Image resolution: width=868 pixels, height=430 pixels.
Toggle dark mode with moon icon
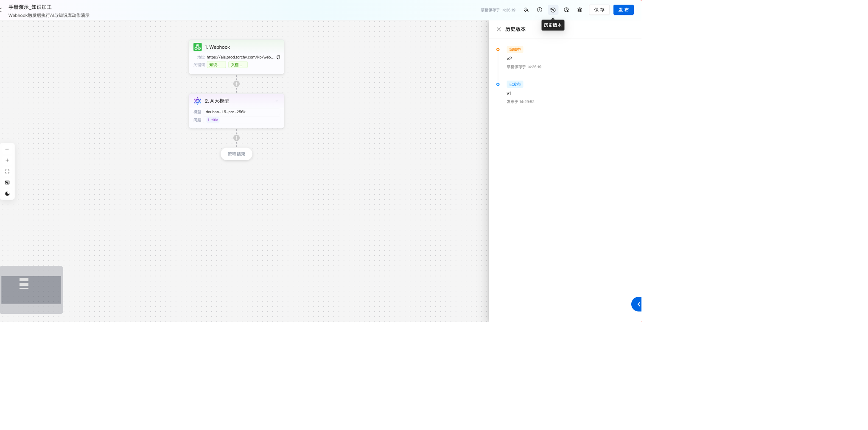[7, 194]
